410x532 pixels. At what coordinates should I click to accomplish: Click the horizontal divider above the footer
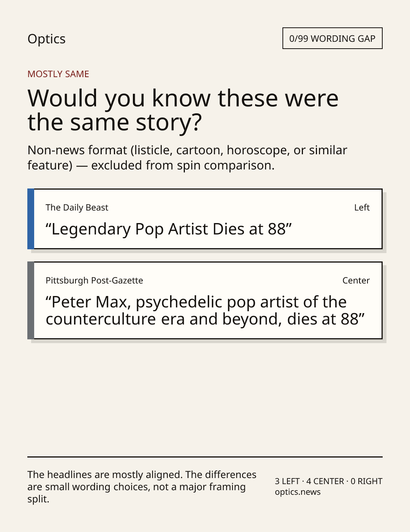tap(205, 457)
